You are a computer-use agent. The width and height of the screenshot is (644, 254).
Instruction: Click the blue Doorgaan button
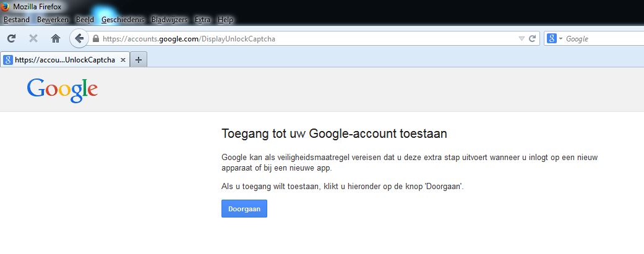click(x=244, y=208)
